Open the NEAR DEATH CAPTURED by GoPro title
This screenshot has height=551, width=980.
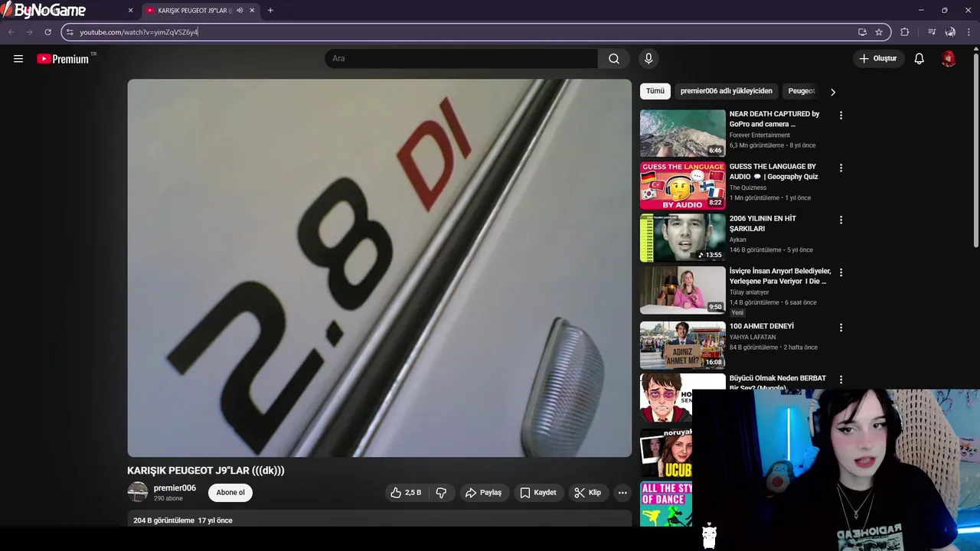[x=774, y=119]
